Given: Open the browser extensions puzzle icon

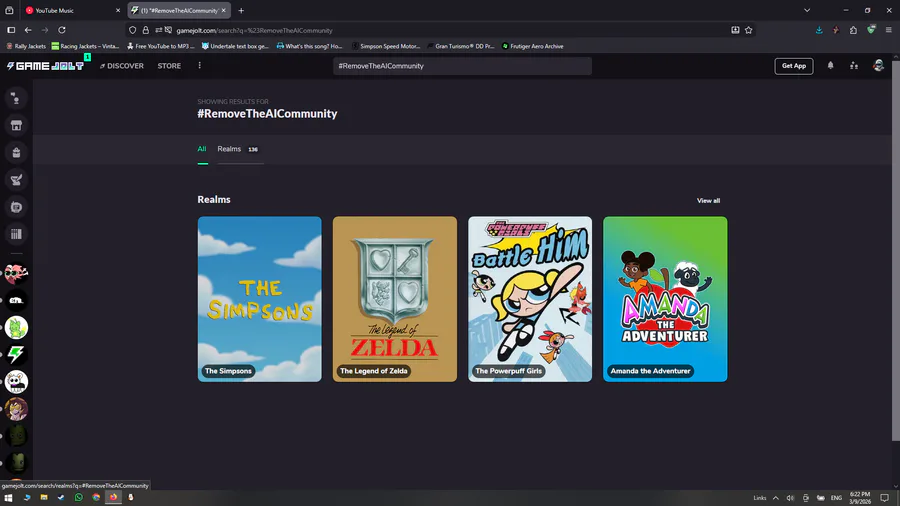Looking at the screenshot, I should (854, 30).
